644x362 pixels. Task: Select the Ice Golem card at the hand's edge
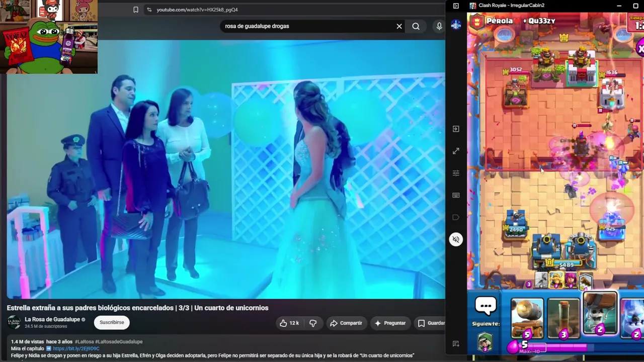pyautogui.click(x=632, y=318)
